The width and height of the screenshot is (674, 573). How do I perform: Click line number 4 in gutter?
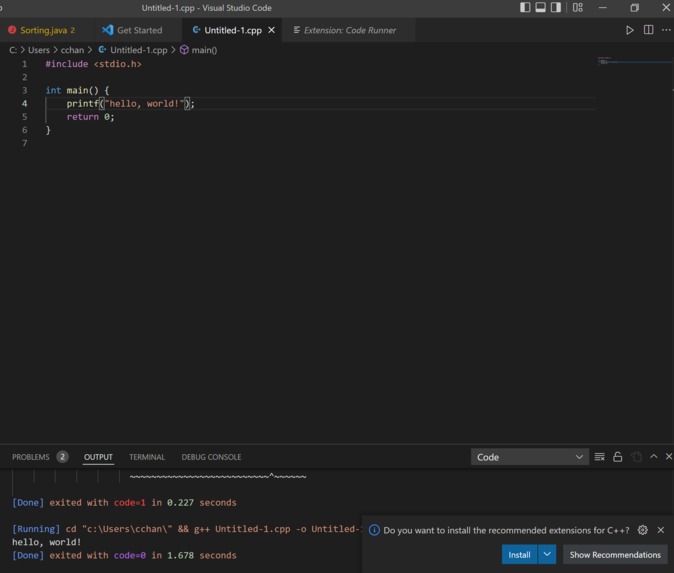(25, 104)
